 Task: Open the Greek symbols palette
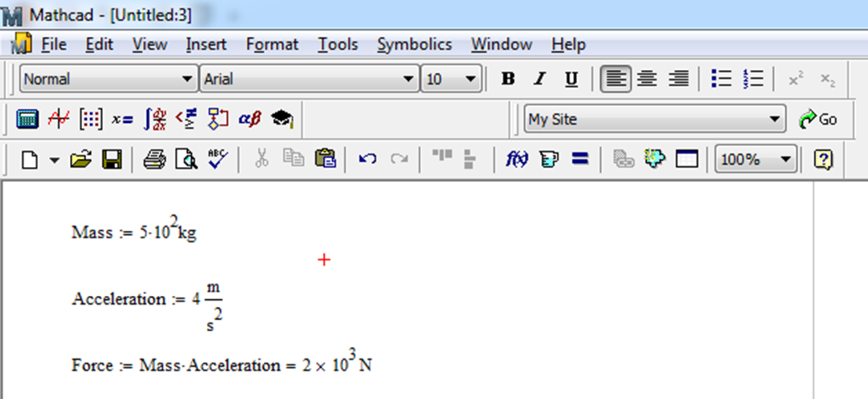[x=249, y=119]
